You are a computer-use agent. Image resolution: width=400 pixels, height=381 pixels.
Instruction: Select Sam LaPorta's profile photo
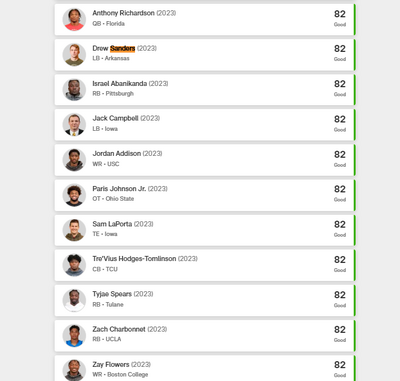(74, 230)
